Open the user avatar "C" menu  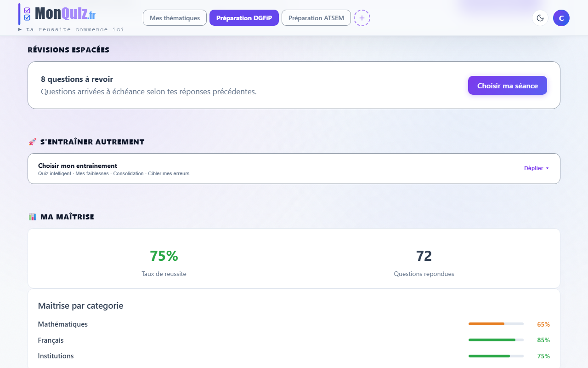pyautogui.click(x=561, y=18)
